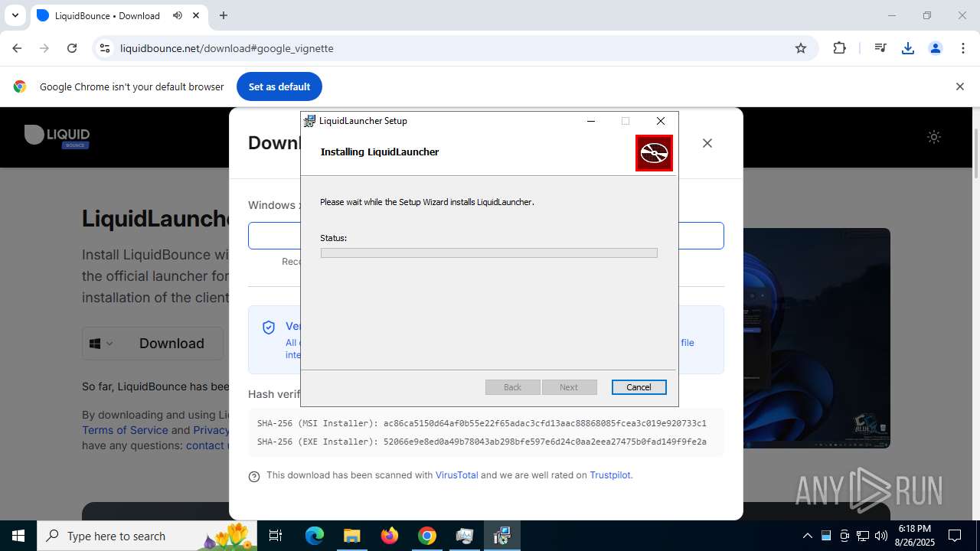Open Task View on taskbar
This screenshot has width=980, height=551.
(276, 536)
